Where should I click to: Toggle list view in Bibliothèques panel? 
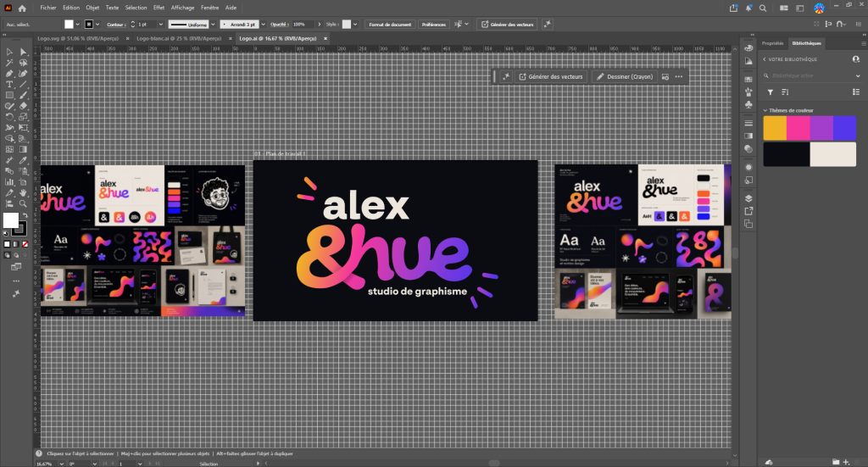(856, 92)
